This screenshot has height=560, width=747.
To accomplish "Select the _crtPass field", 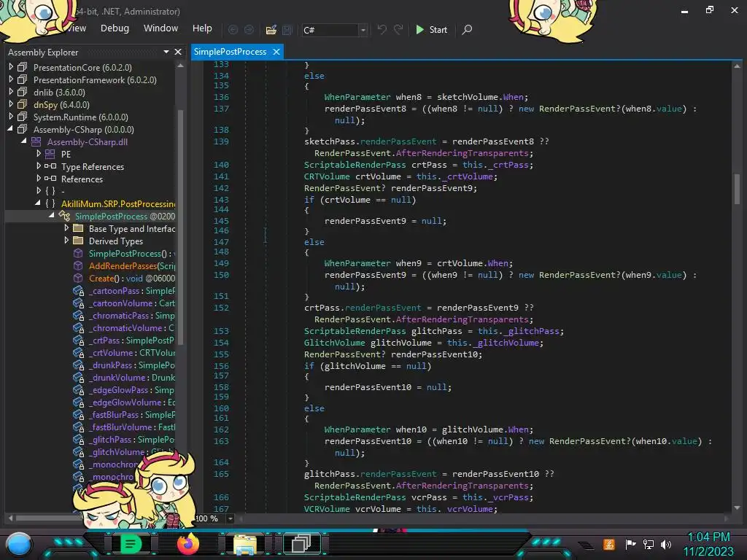I will 132,340.
